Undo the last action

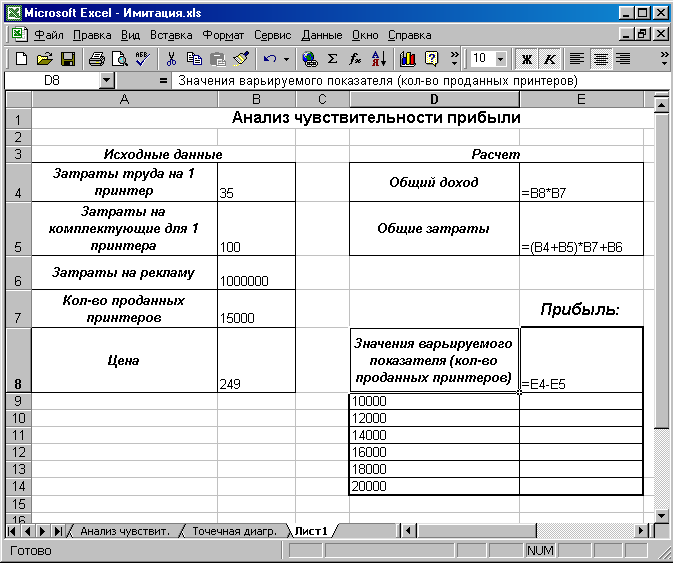pyautogui.click(x=270, y=59)
